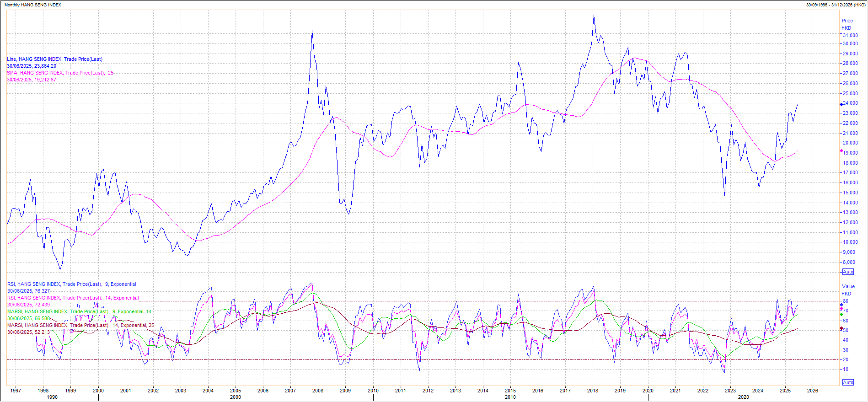Click the 19,000 label on the price axis

pos(850,153)
